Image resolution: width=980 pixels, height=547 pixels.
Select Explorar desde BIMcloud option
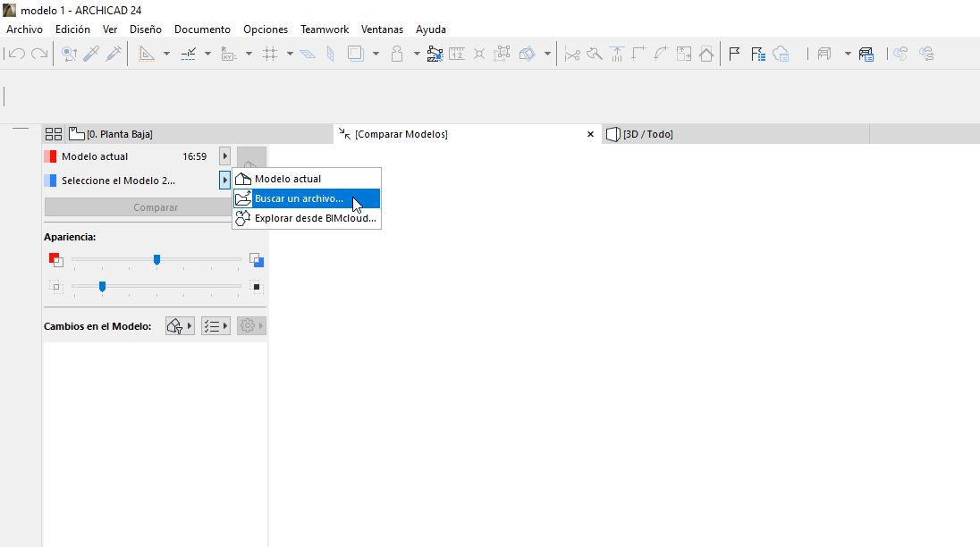tap(315, 218)
